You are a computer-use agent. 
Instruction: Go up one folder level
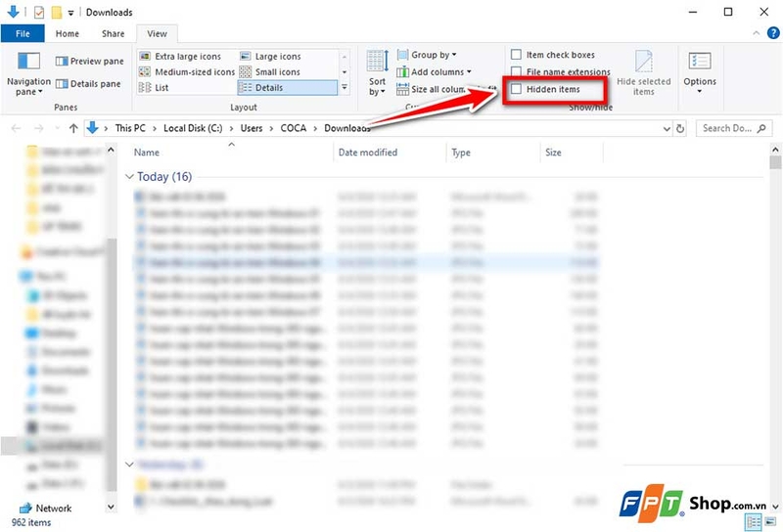[x=73, y=128]
